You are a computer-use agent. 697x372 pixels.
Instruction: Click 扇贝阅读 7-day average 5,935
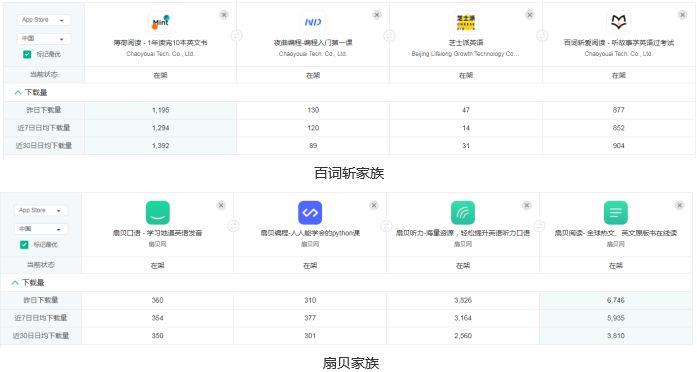(616, 318)
